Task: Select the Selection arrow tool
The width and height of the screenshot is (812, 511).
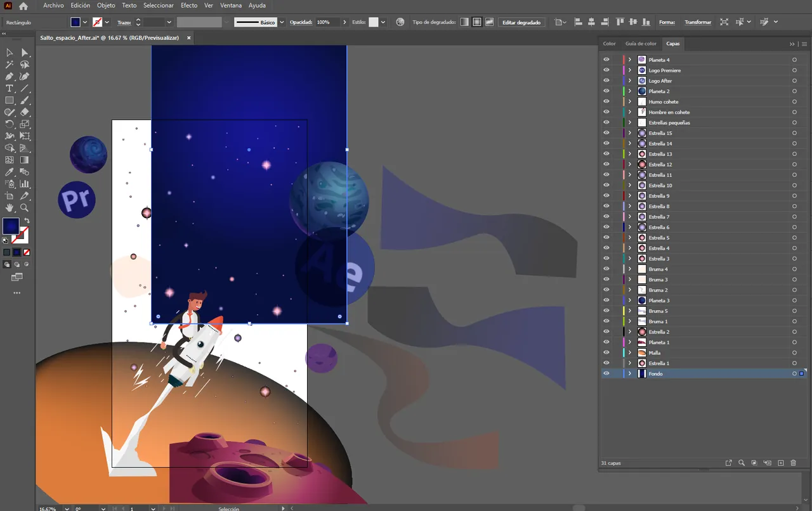Action: point(10,53)
